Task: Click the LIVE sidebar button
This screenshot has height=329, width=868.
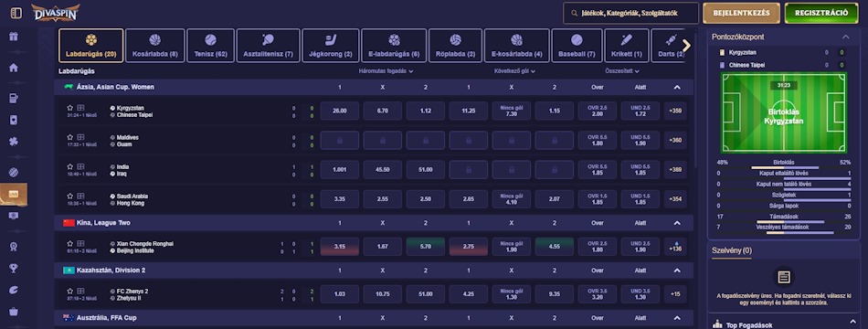Action: 14,195
